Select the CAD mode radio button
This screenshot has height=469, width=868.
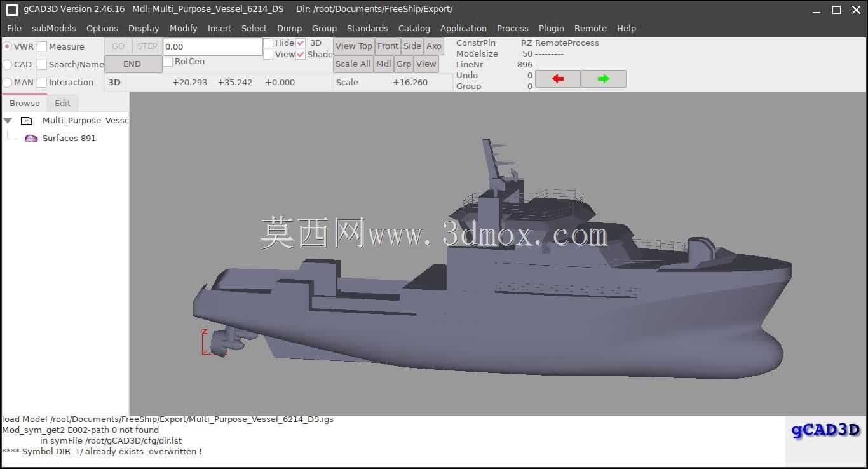point(7,64)
